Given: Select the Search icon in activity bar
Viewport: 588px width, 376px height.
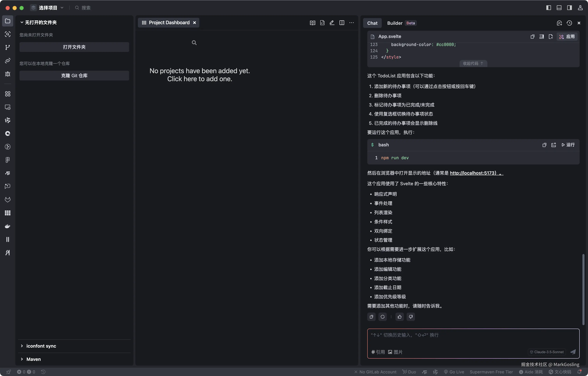Looking at the screenshot, I should (x=7, y=34).
